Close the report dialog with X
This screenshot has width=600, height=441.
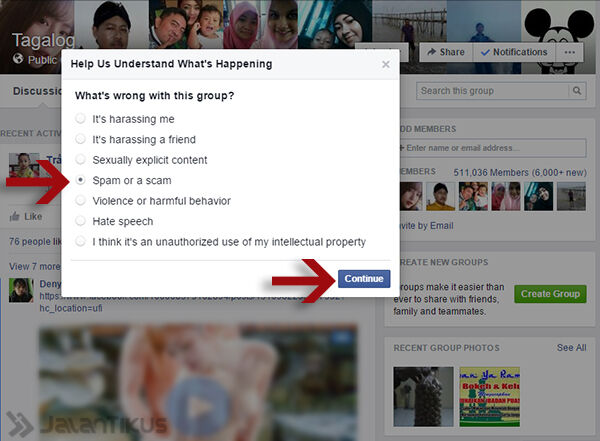(386, 64)
